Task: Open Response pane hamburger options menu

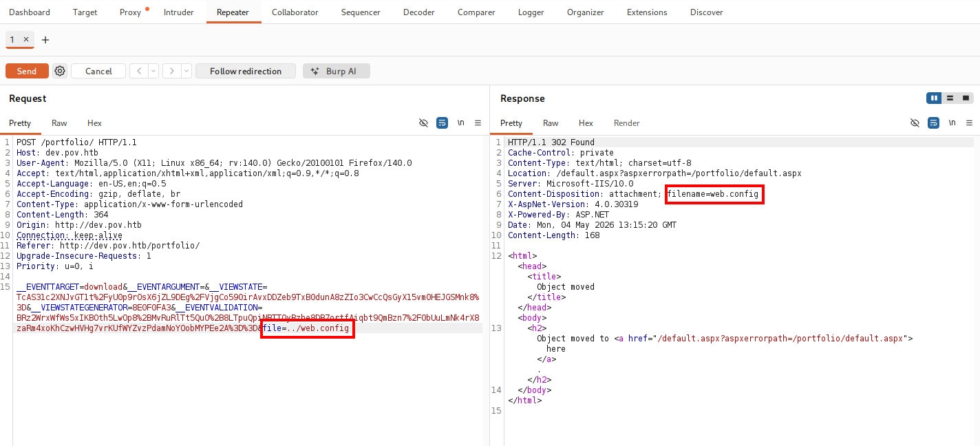Action: [x=969, y=123]
